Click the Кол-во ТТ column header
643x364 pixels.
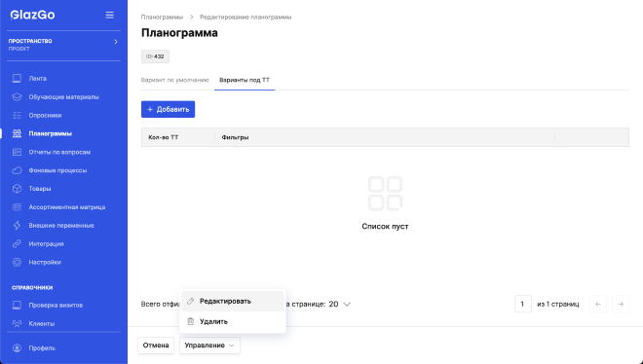164,137
